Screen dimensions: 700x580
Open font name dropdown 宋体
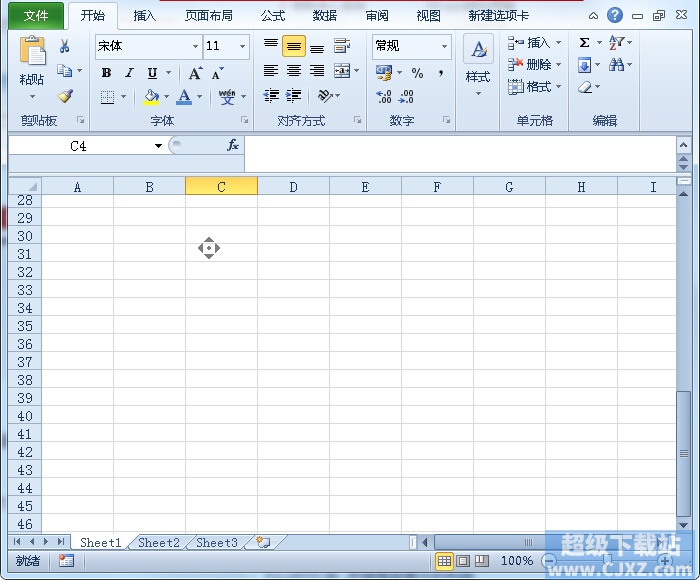[x=195, y=46]
